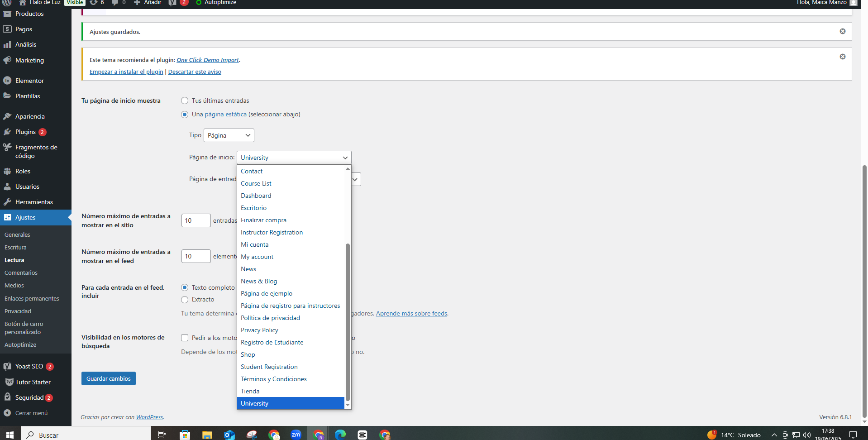Open the Herramientas wrench icon
The height and width of the screenshot is (440, 868).
pos(7,202)
